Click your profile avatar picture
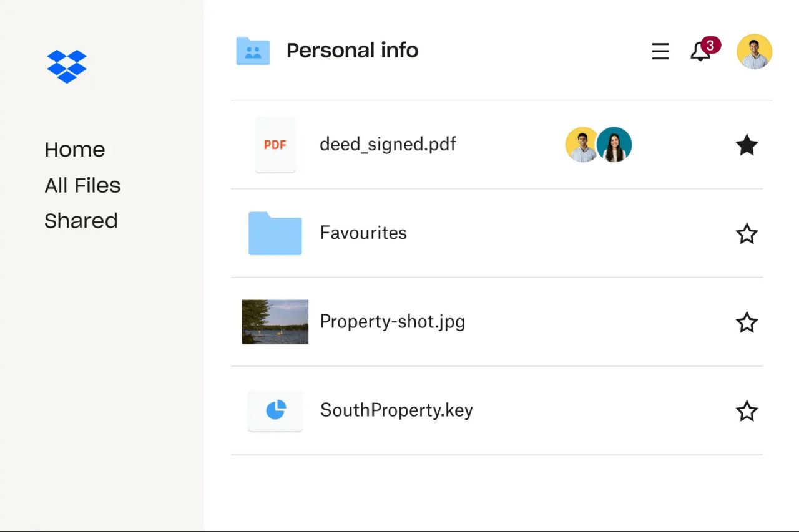Image resolution: width=799 pixels, height=532 pixels. 754,51
